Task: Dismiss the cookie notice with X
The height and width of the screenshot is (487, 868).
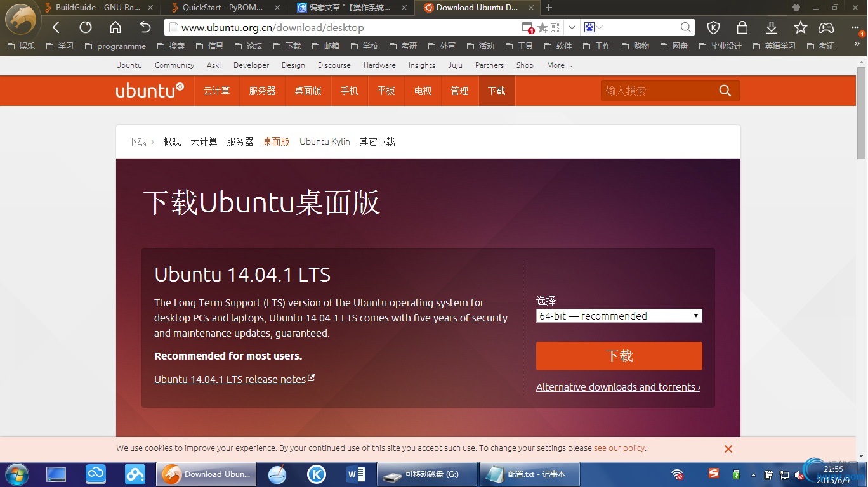Action: tap(728, 449)
